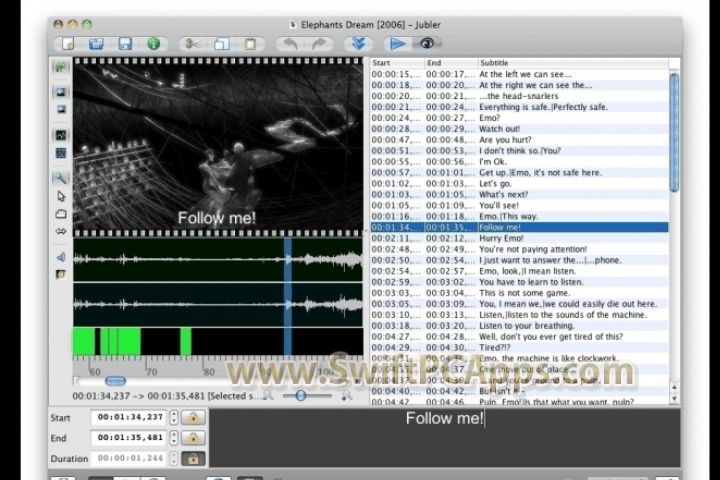Zoom in the timeline with right magnifier
The width and height of the screenshot is (720, 480).
[347, 395]
